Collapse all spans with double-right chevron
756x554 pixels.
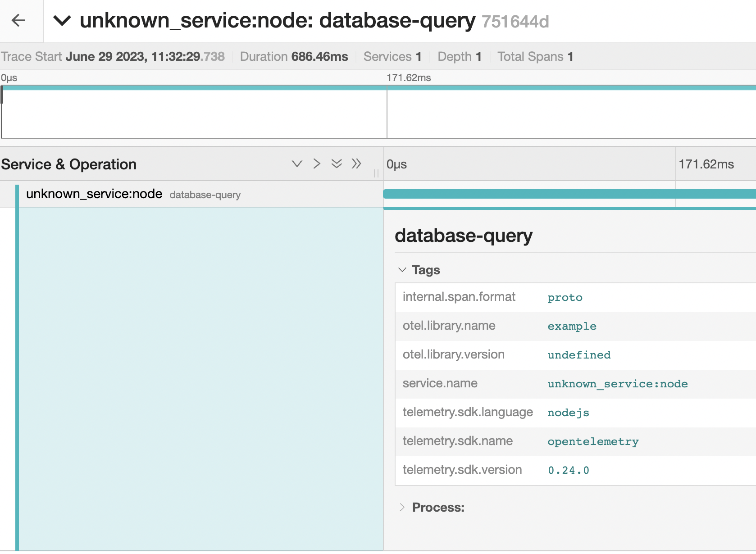pos(356,163)
